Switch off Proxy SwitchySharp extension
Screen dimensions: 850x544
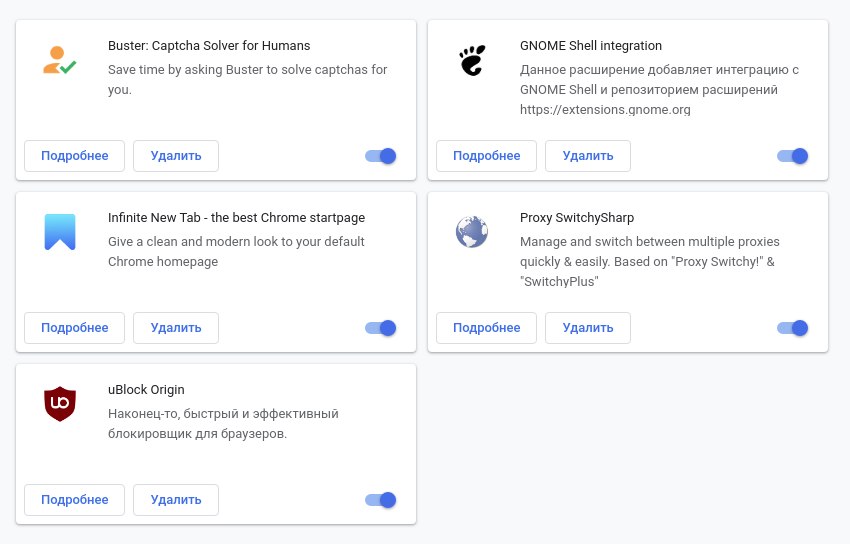pos(793,328)
